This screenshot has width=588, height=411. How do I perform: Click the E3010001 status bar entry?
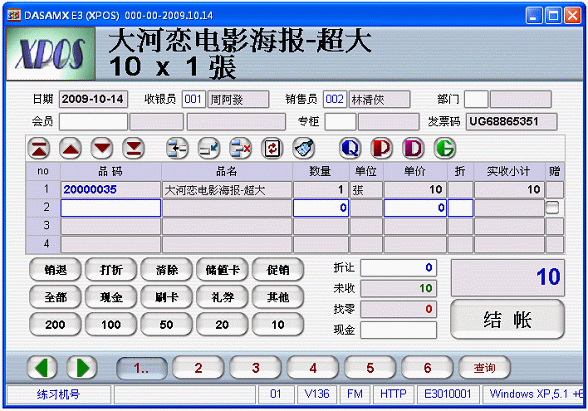pos(448,394)
